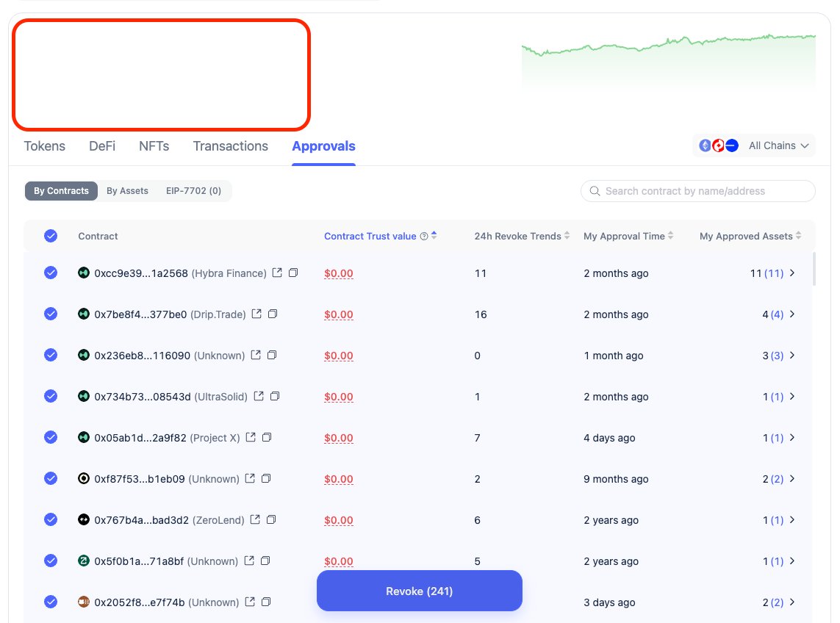
Task: Uncheck the 0xf87f53...b1eb09 row checkbox
Action: 51,478
